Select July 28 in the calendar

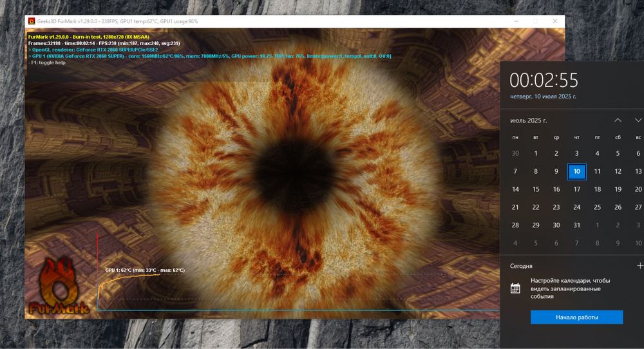tap(515, 225)
